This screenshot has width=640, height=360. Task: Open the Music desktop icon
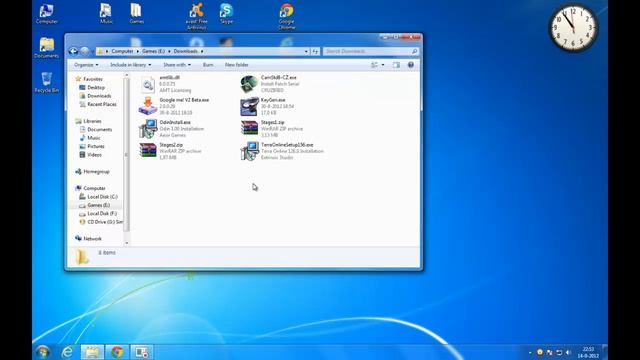(106, 13)
